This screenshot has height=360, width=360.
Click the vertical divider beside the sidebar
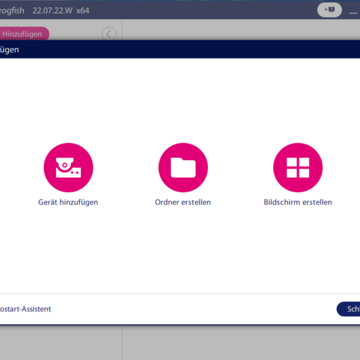[122, 343]
